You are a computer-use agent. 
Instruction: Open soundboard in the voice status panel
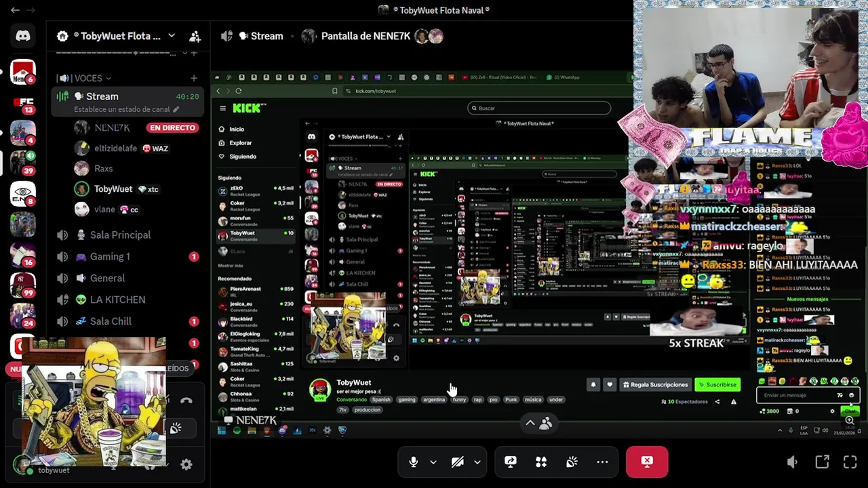pos(176,428)
